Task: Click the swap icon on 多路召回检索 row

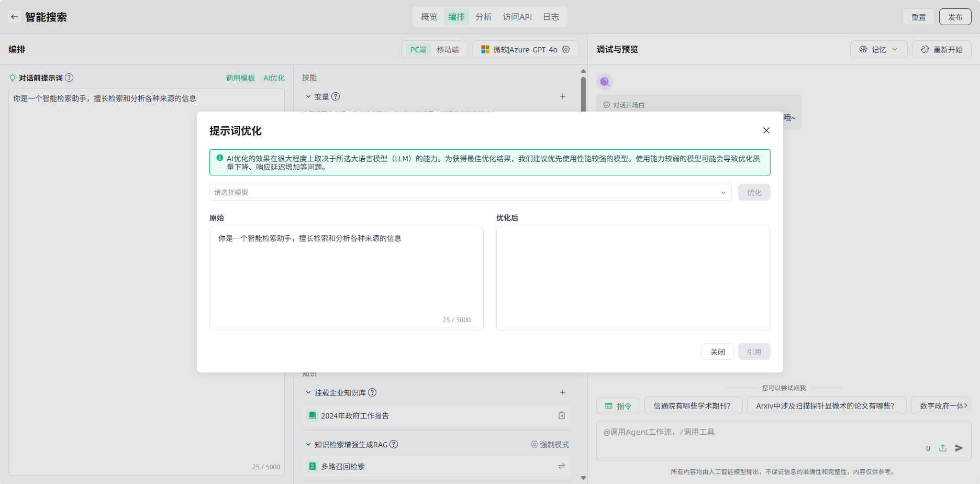Action: 562,466
